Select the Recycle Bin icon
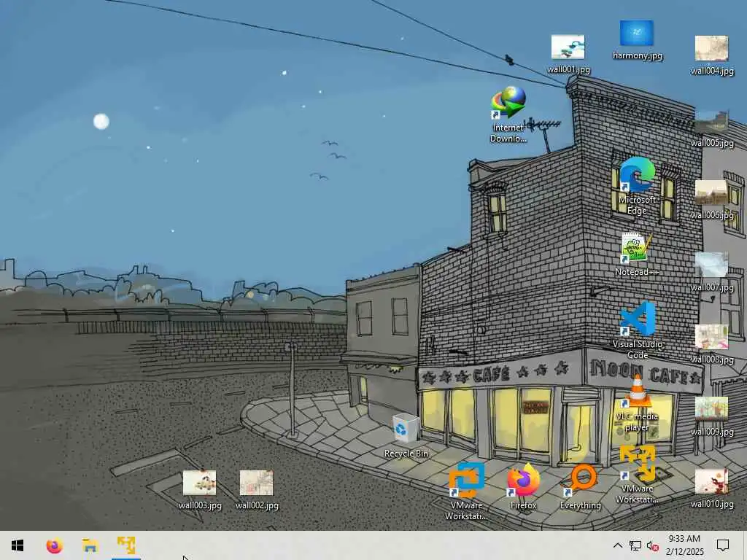The width and height of the screenshot is (747, 560). (406, 436)
